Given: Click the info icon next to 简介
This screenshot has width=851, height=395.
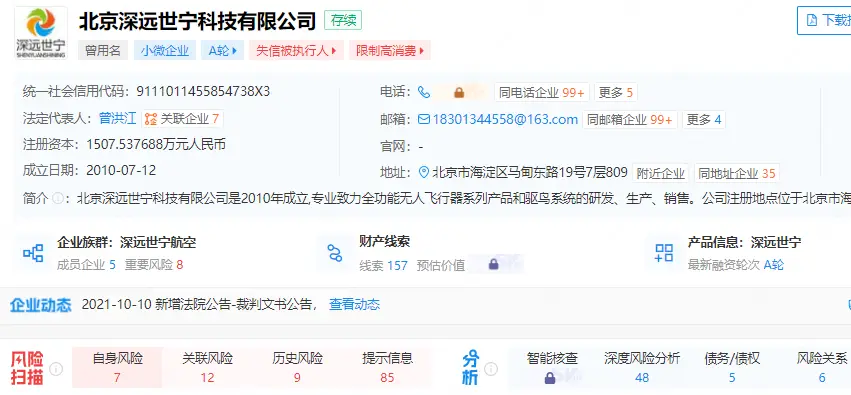Looking at the screenshot, I should point(58,198).
